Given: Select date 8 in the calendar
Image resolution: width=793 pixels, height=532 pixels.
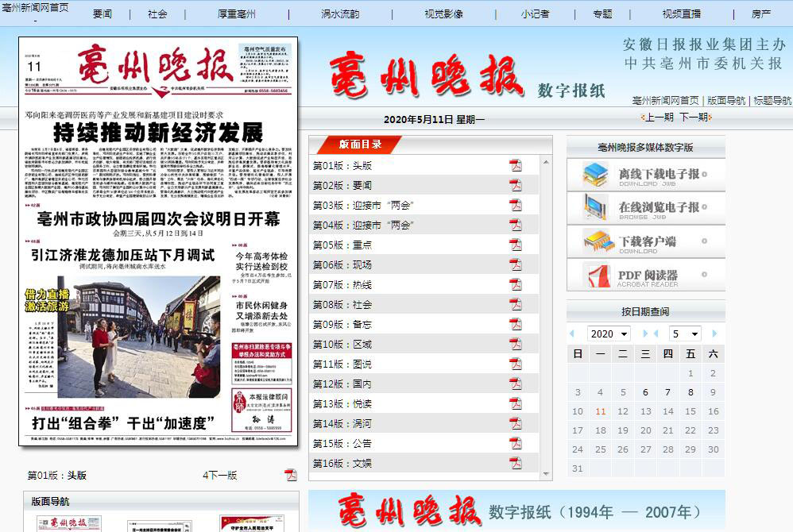Looking at the screenshot, I should (690, 391).
